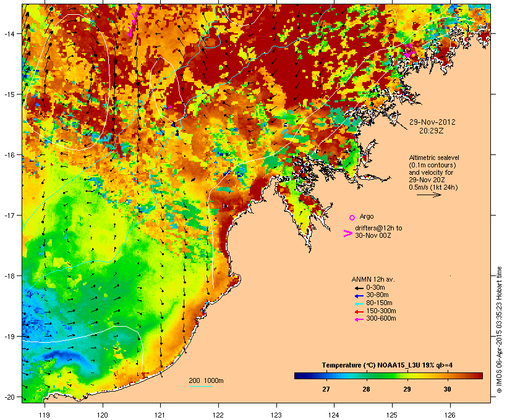
Task: Click the green section of temperature colorbar
Action: pos(385,376)
